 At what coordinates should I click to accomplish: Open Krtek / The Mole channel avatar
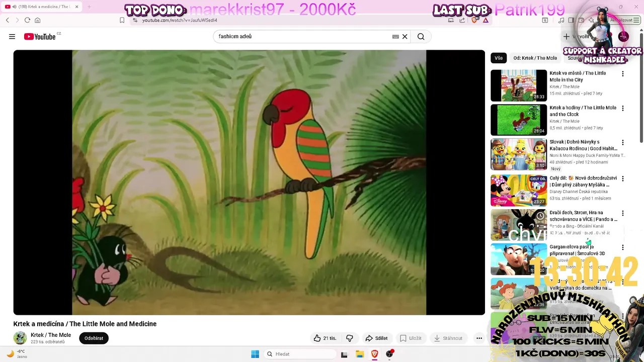coord(20,338)
